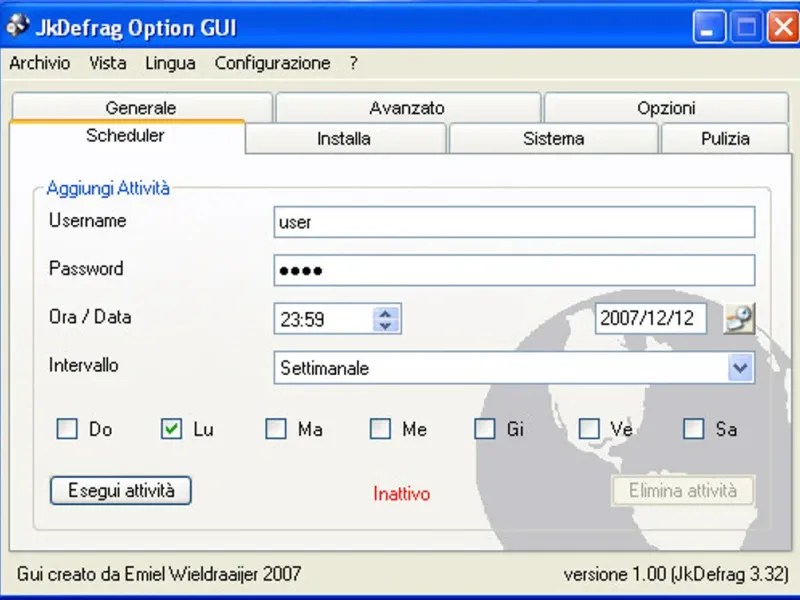
Task: Click the Username label
Action: [88, 220]
